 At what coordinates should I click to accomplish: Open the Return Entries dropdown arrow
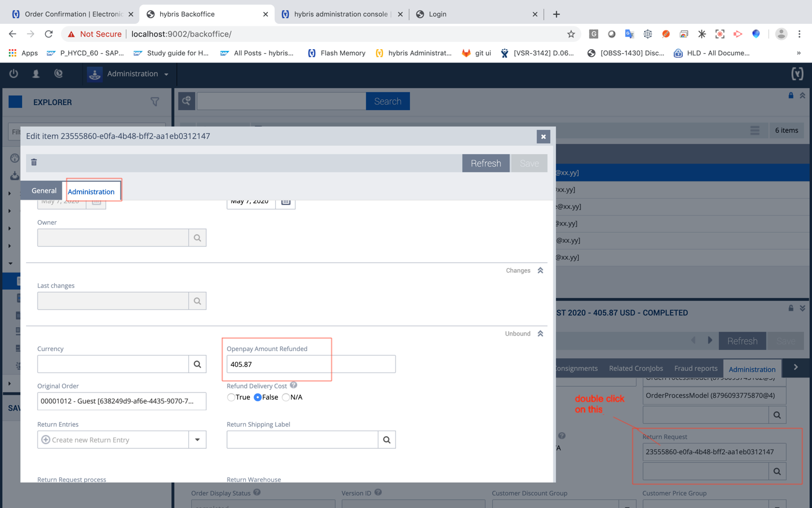[197, 440]
